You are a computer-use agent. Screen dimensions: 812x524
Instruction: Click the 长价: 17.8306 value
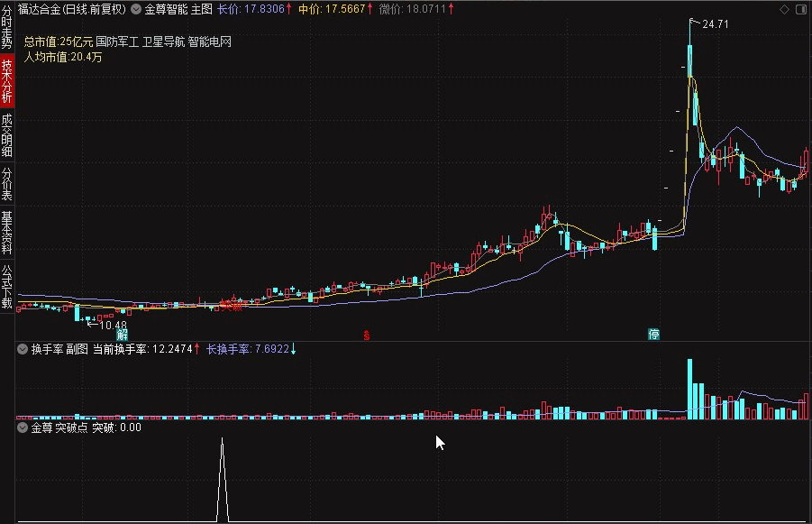coord(251,9)
